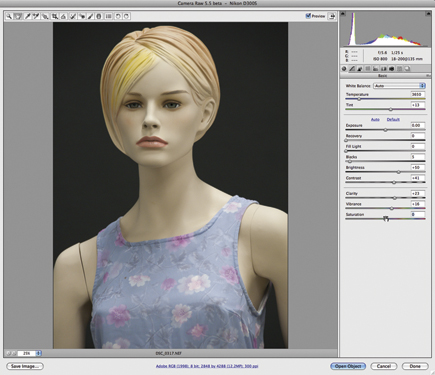Switch to the Tone Curve panel tab
The height and width of the screenshot is (375, 435).
click(x=352, y=69)
